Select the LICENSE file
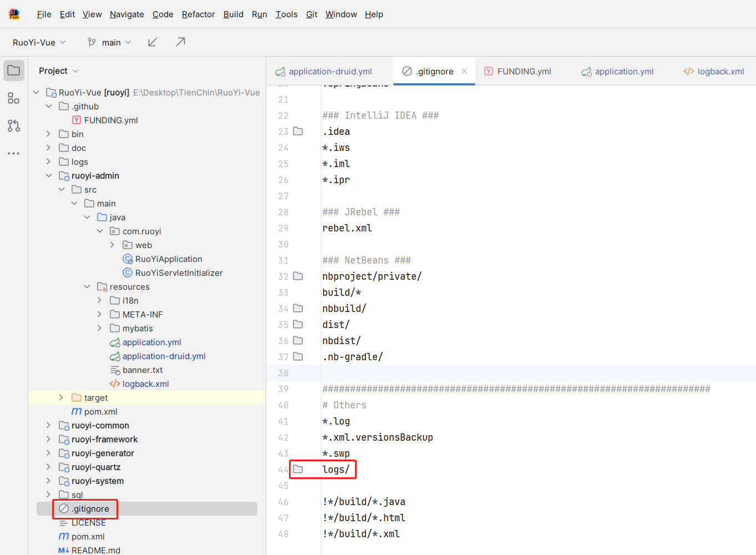Screen dimensions: 756x555 (88, 522)
